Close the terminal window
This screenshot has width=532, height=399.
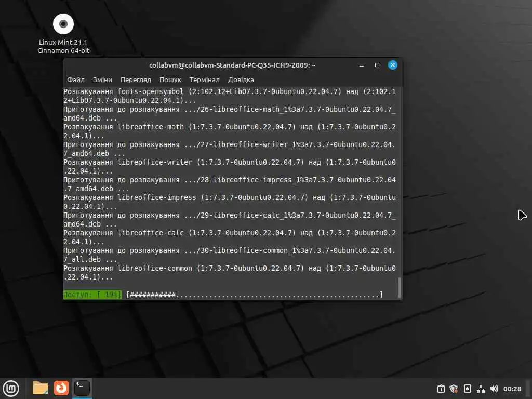click(x=393, y=65)
